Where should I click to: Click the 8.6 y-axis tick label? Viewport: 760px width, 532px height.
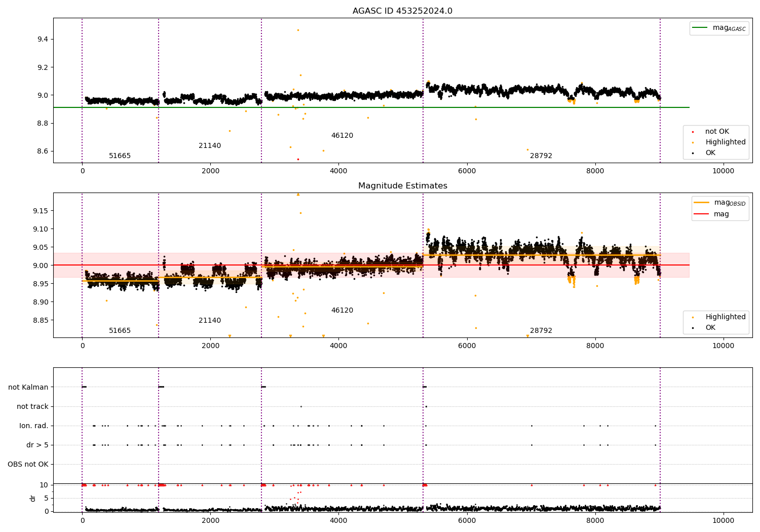[43, 151]
